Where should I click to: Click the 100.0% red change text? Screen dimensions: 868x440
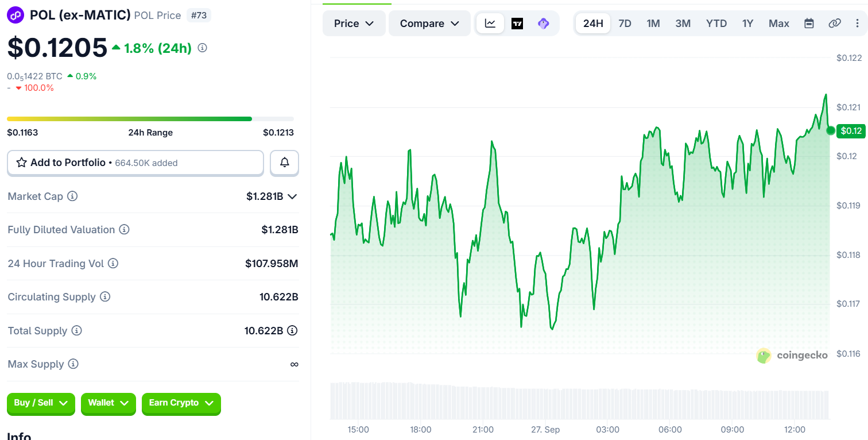[x=39, y=88]
